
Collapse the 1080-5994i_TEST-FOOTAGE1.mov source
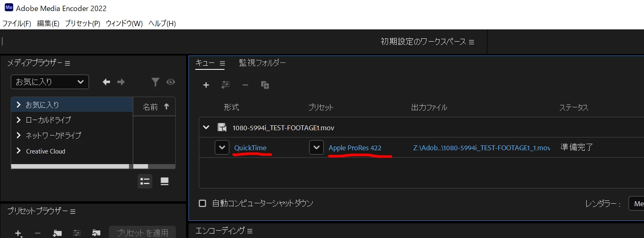click(206, 127)
